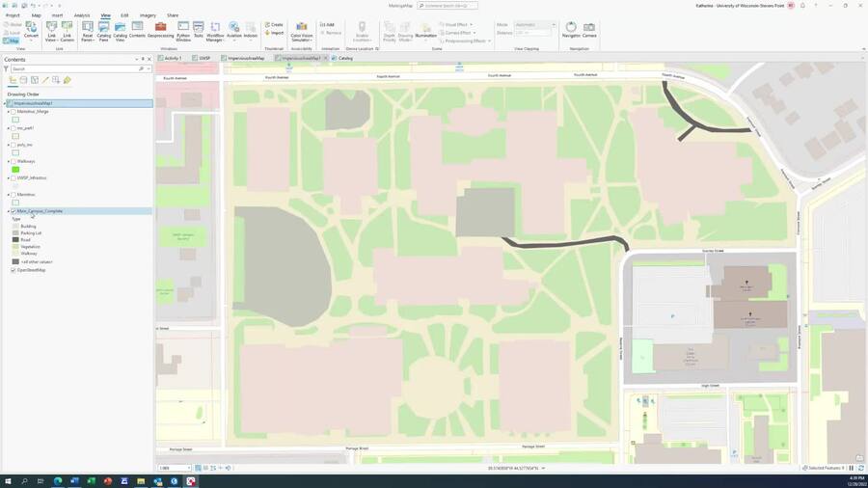Image resolution: width=868 pixels, height=488 pixels.
Task: Uncheck the OpenStreetMap layer
Action: pyautogui.click(x=13, y=270)
